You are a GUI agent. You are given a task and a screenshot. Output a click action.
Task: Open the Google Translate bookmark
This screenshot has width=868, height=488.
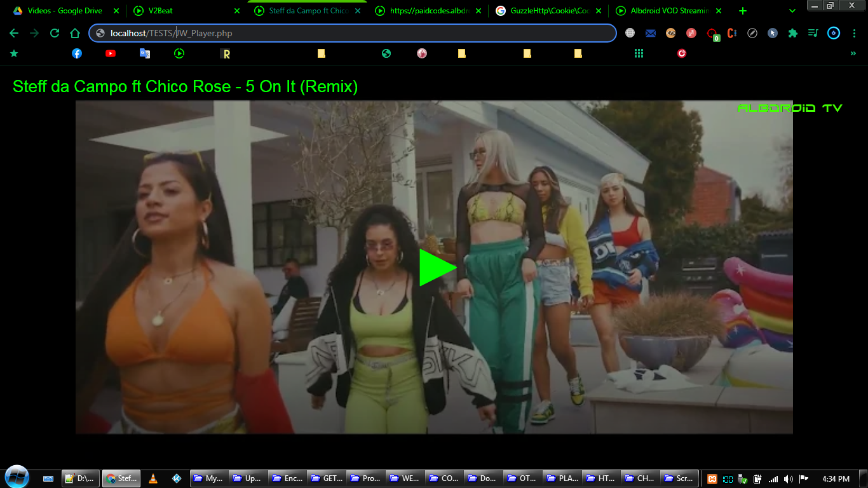coord(145,53)
